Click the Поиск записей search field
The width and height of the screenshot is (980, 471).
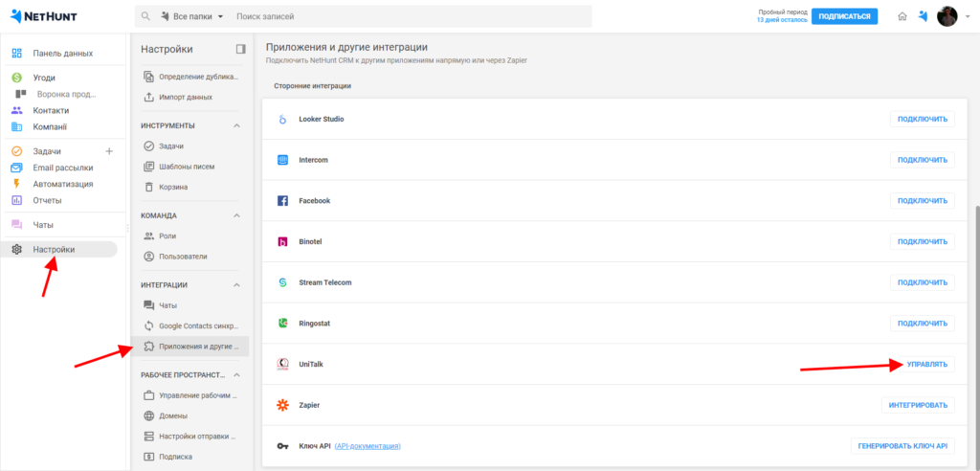[x=402, y=17]
